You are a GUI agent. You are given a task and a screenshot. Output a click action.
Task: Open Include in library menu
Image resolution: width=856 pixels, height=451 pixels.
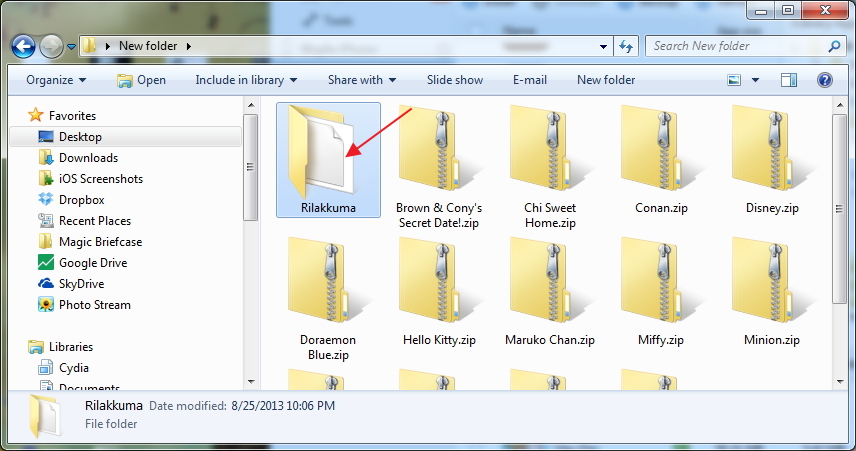(246, 80)
